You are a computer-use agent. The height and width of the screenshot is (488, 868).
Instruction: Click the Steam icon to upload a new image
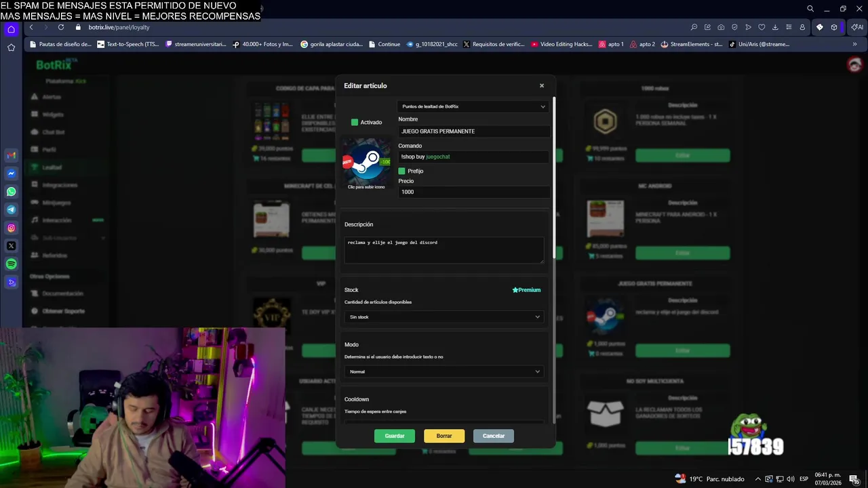click(366, 162)
